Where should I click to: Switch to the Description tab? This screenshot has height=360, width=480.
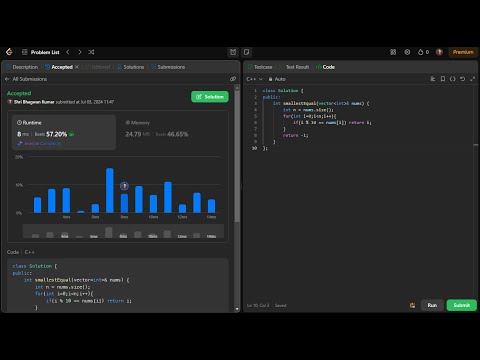click(x=22, y=67)
